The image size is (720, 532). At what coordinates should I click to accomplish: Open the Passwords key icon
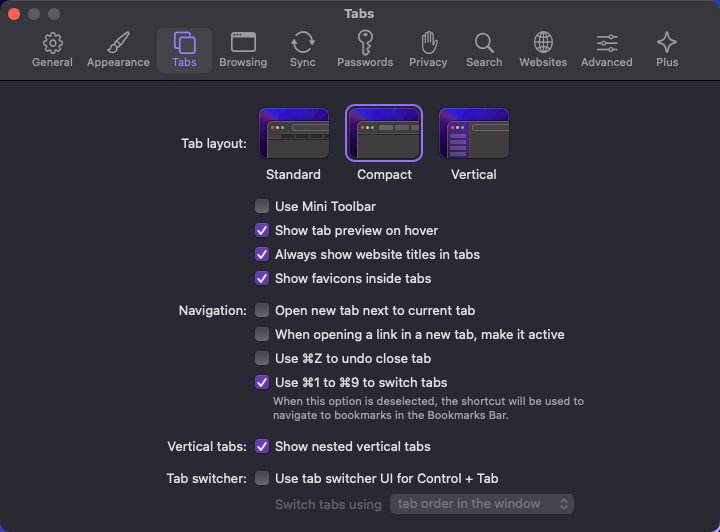(365, 43)
